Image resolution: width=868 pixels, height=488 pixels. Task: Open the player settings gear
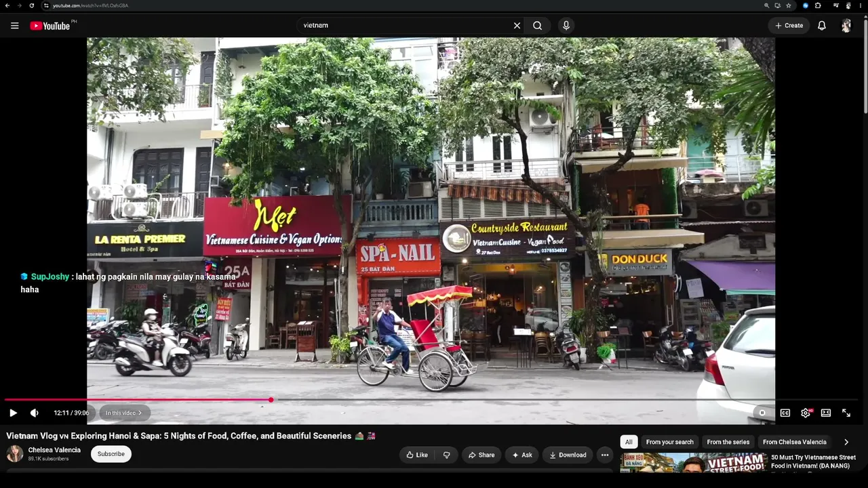point(806,413)
